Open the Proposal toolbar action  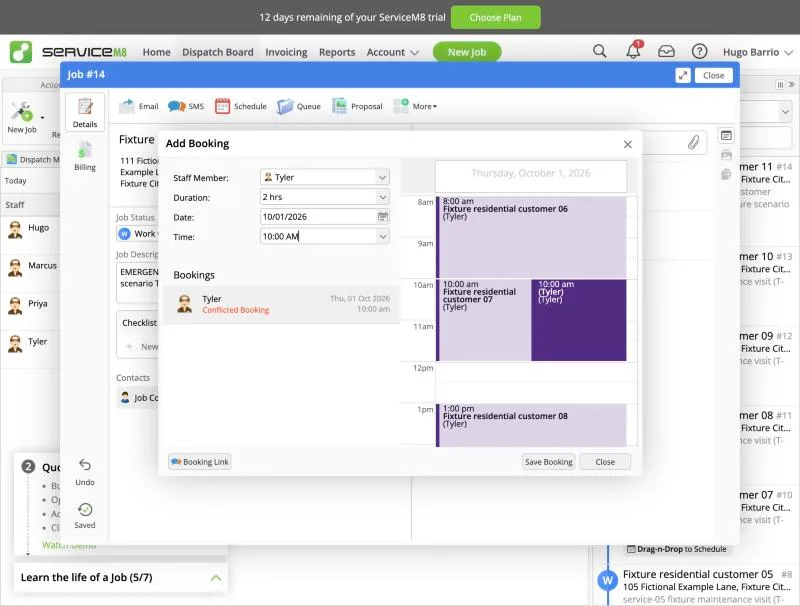[357, 106]
